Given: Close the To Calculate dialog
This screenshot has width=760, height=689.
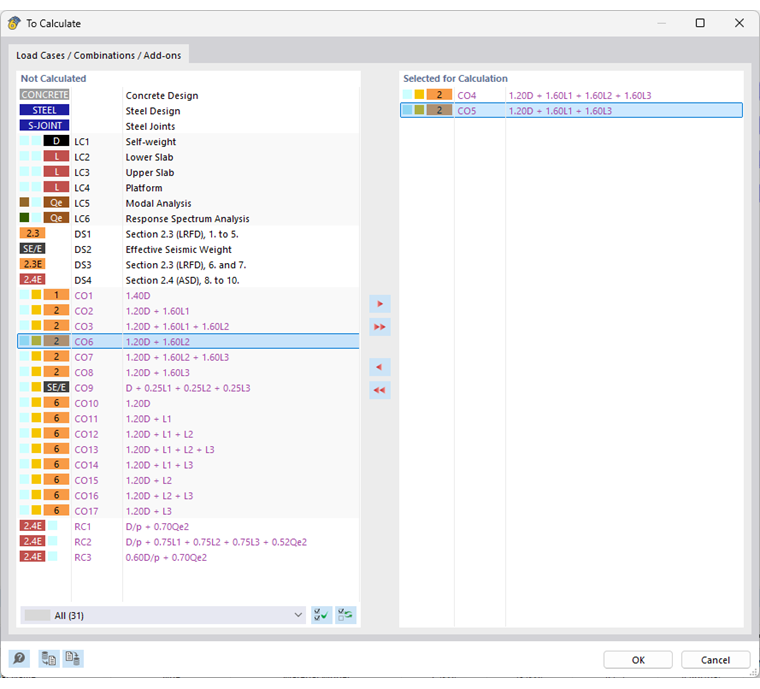Looking at the screenshot, I should click(x=739, y=23).
